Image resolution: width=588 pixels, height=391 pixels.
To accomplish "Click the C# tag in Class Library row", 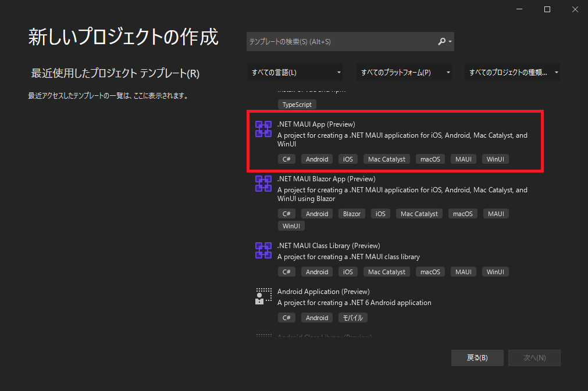I will pos(287,272).
